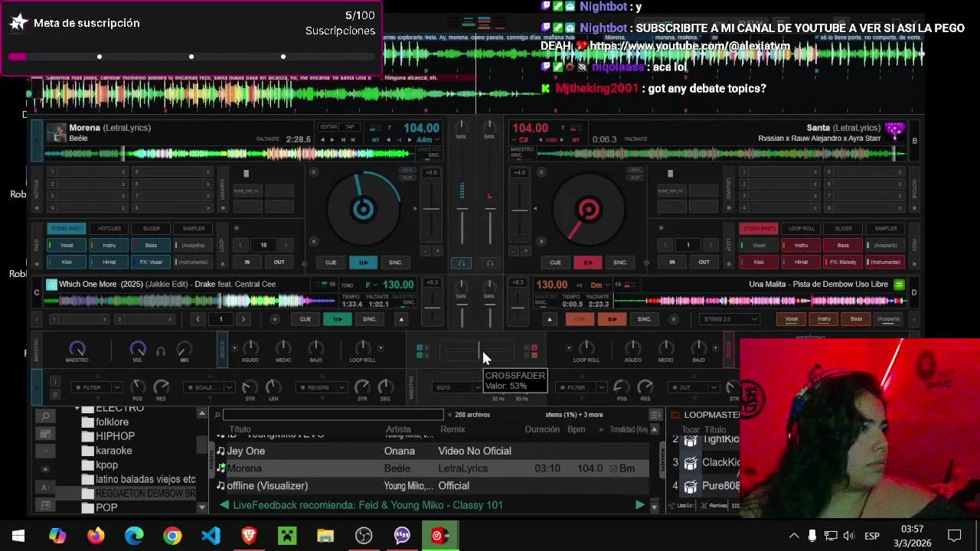The image size is (980, 551).
Task: Select deck A SLICER pad tab
Action: click(x=151, y=229)
